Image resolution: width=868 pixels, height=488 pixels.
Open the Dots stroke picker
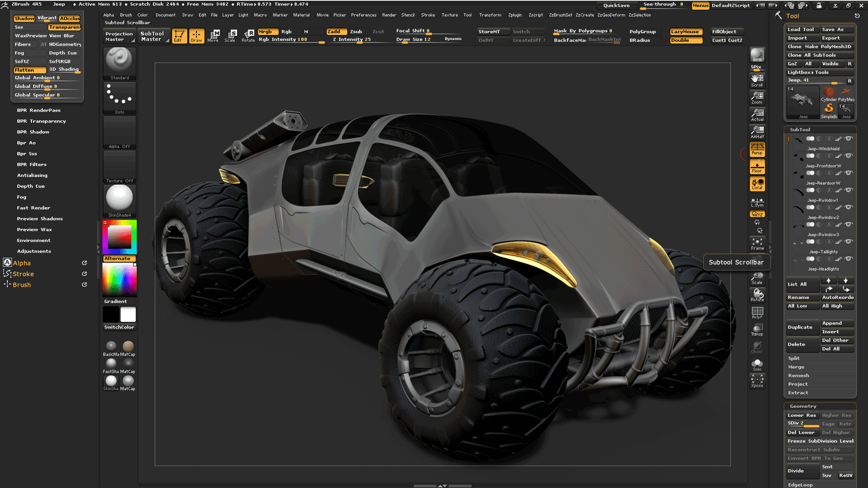pyautogui.click(x=119, y=98)
